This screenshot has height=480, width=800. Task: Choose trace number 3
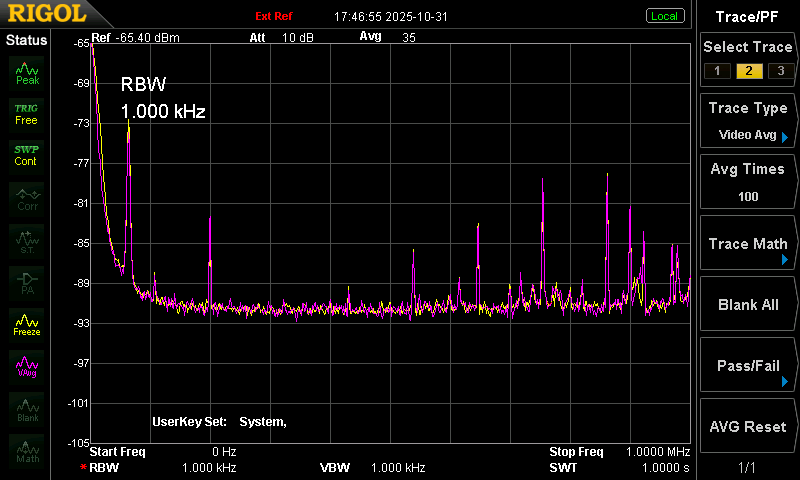pyautogui.click(x=781, y=71)
